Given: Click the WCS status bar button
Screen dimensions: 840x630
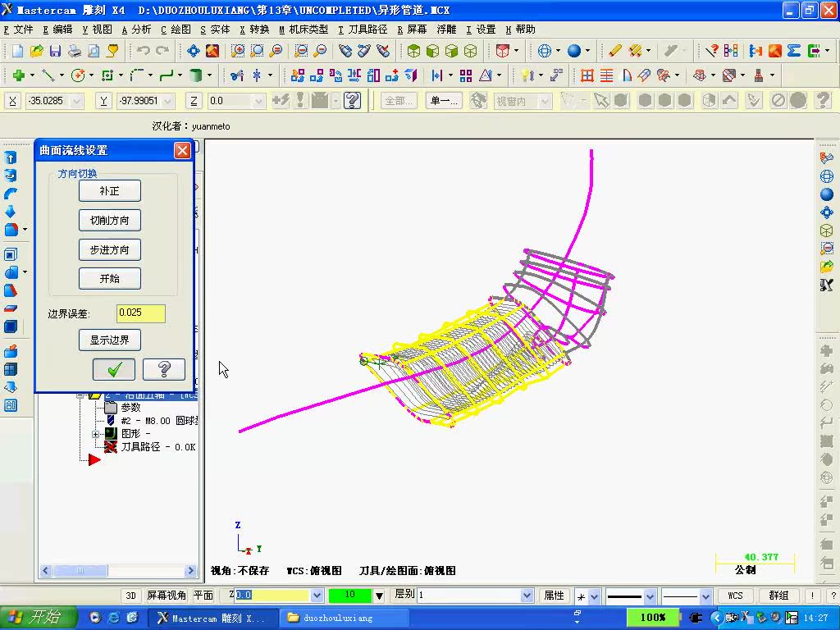Looking at the screenshot, I should point(736,596).
